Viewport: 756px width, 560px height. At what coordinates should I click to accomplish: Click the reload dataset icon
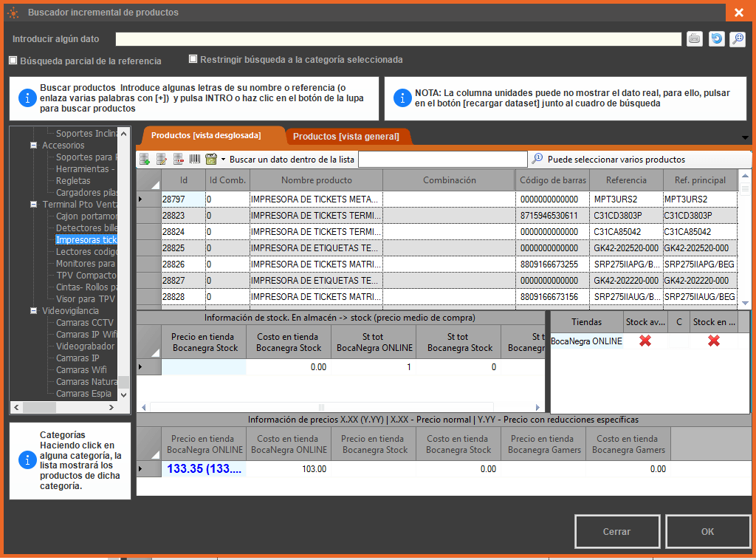click(716, 39)
